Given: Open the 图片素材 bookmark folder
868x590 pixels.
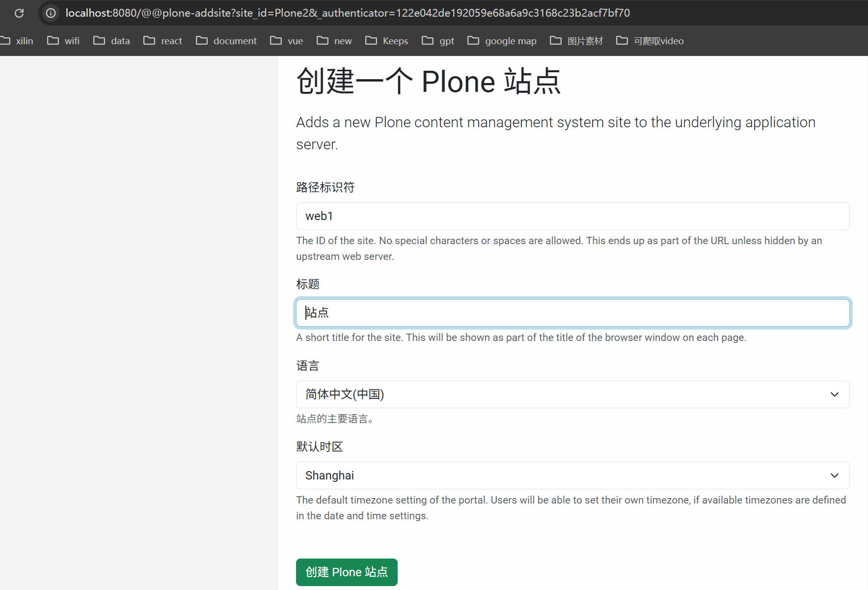Looking at the screenshot, I should 576,41.
